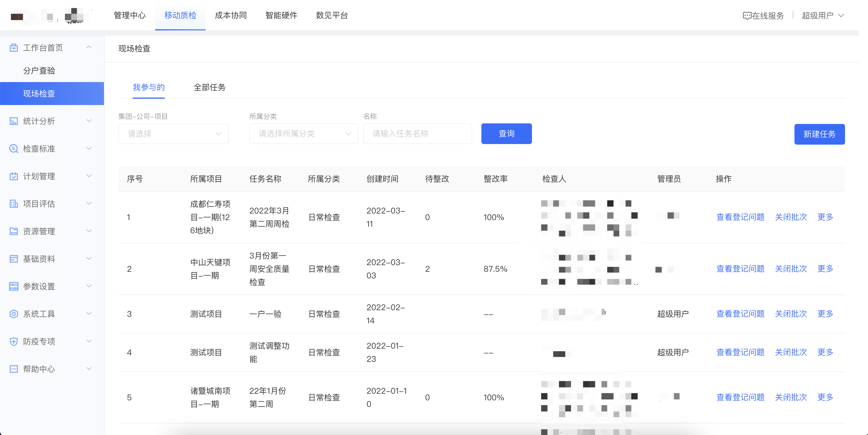Open the 所属分类 dropdown

[303, 134]
